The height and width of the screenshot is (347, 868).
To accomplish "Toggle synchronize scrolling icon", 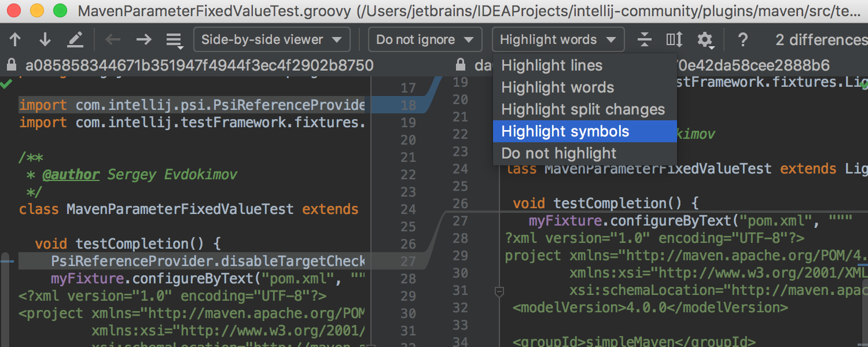I will point(674,39).
